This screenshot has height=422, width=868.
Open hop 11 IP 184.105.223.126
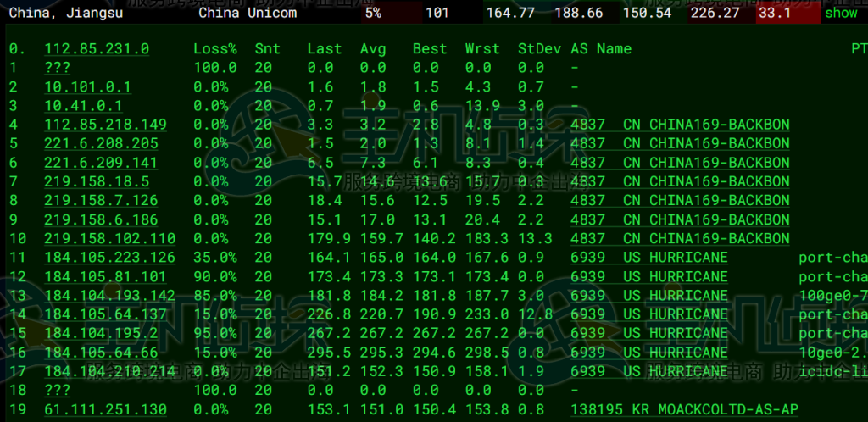tap(110, 258)
